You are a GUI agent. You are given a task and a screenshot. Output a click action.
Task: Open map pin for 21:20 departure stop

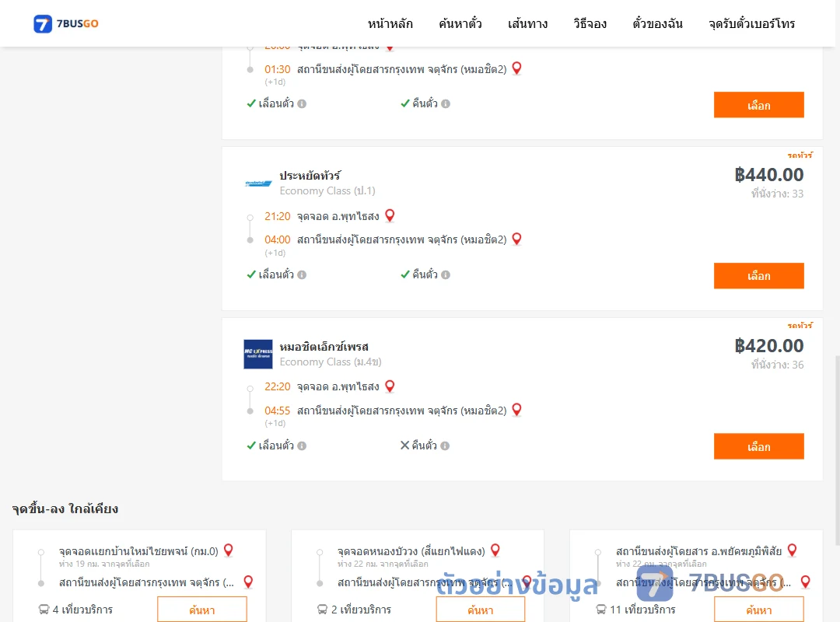pos(390,215)
